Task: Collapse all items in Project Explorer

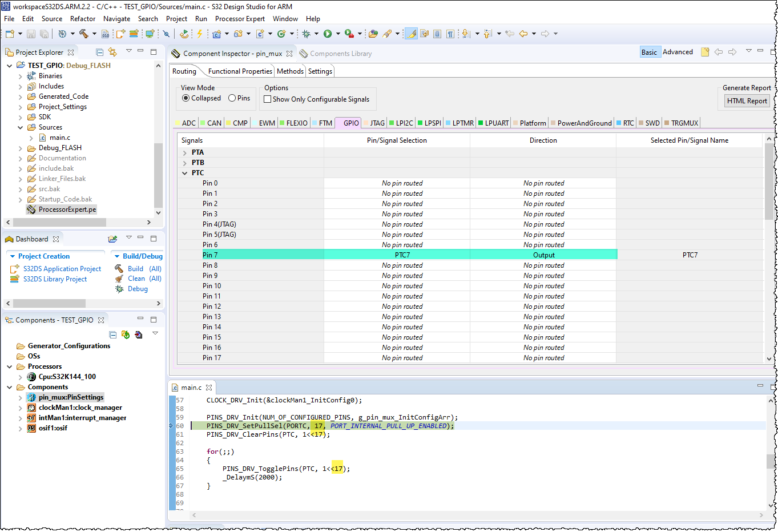Action: click(99, 52)
